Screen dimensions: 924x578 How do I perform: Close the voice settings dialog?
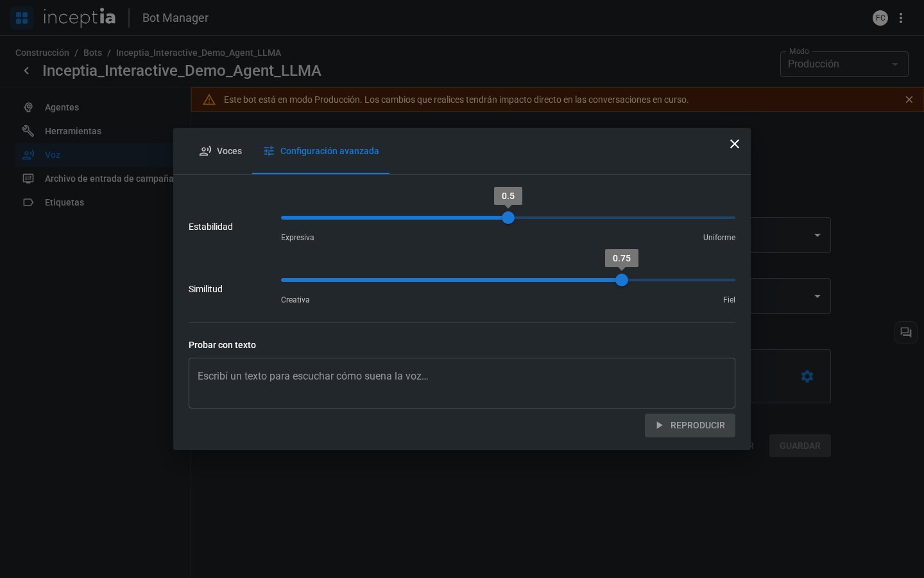pos(735,144)
